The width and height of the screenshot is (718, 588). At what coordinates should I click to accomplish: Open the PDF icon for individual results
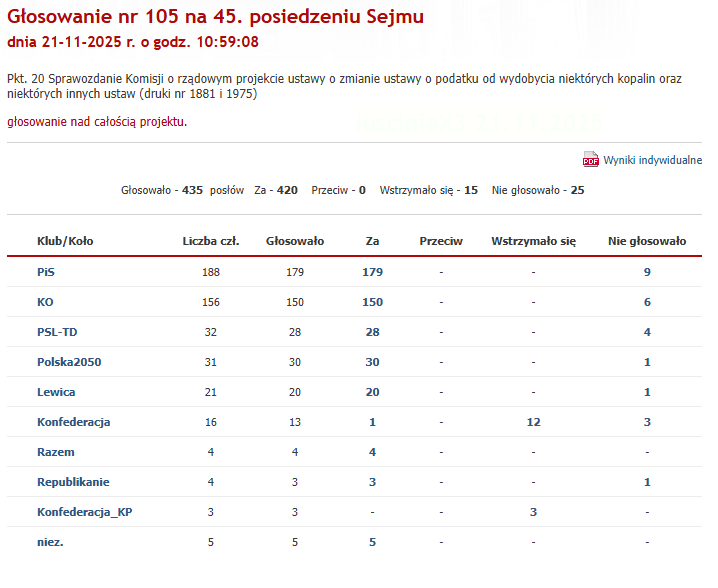tap(590, 159)
